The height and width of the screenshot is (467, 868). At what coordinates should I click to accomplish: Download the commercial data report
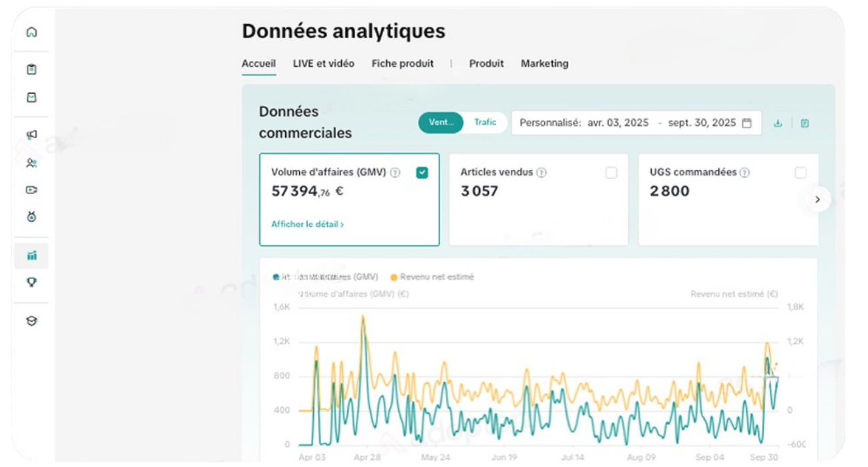coord(778,123)
